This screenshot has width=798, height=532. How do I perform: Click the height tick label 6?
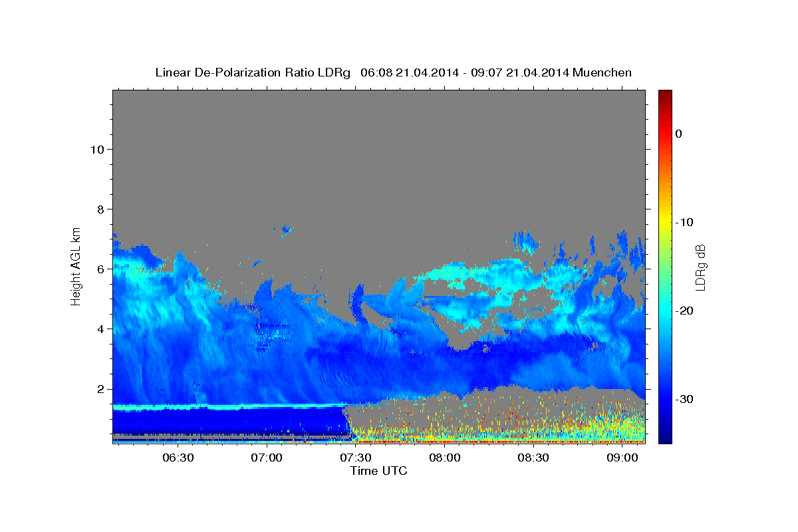[100, 269]
